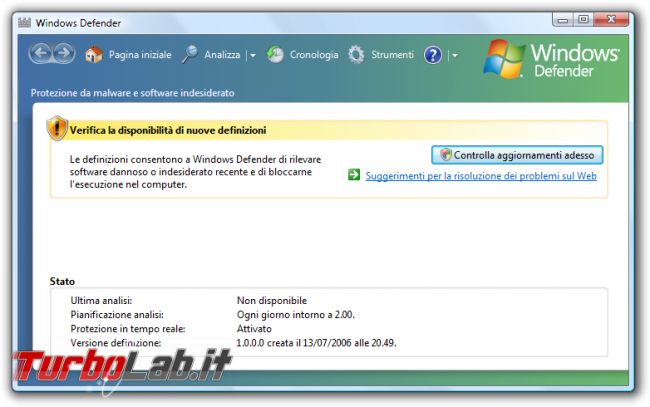
Task: Click the magnifying glass Analizza icon
Action: [190, 54]
